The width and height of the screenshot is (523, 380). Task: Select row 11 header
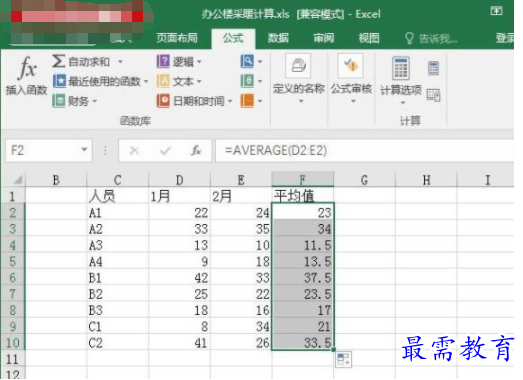pyautogui.click(x=13, y=360)
